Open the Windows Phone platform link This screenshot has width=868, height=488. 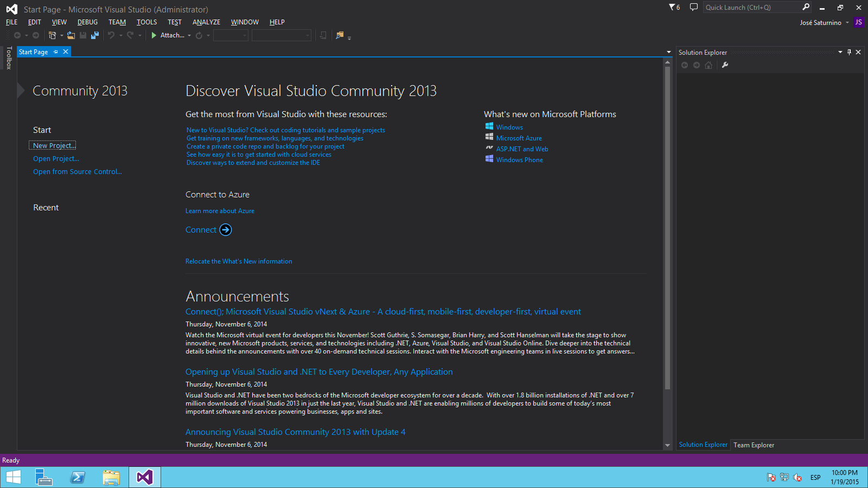519,160
